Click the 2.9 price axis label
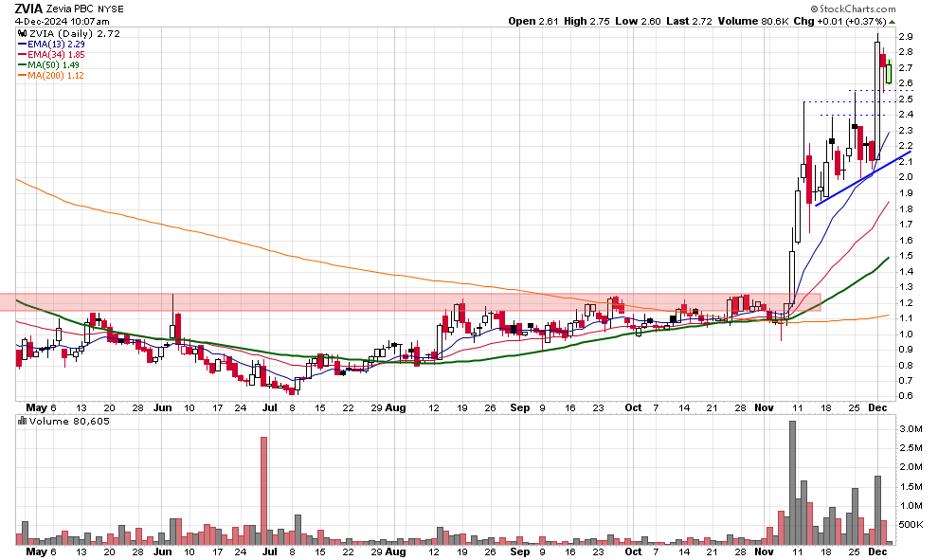Screen dimensions: 938x560 pos(904,37)
